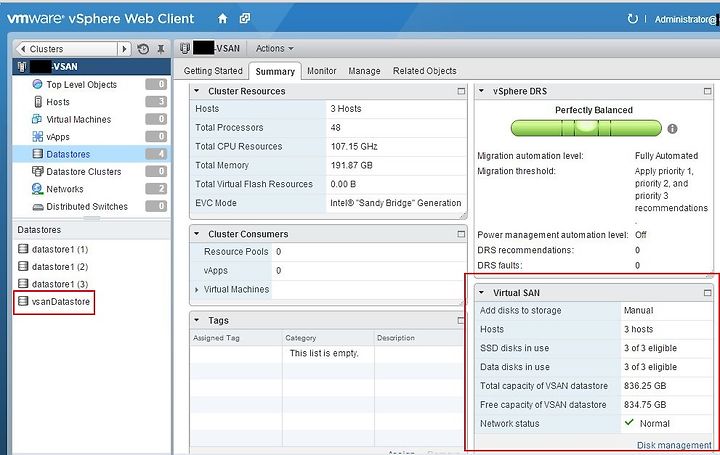This screenshot has width=720, height=455.
Task: Go to vSphere Web Client home icon
Action: [223, 18]
